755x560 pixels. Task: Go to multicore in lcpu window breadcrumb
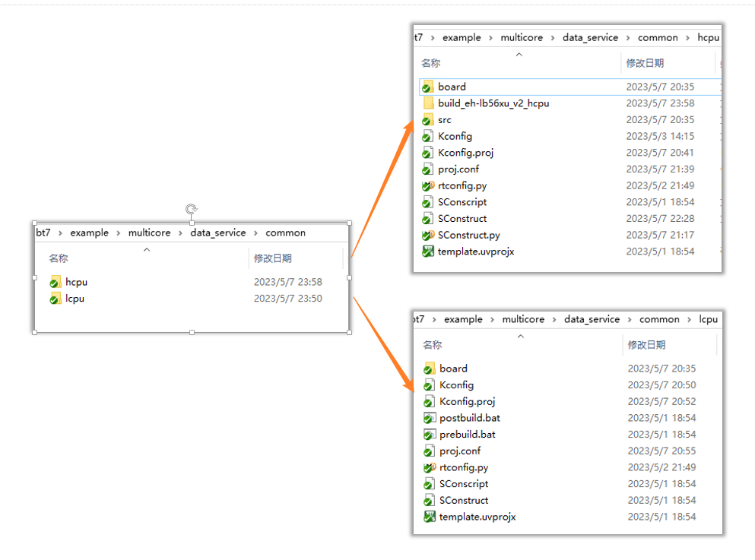(523, 320)
